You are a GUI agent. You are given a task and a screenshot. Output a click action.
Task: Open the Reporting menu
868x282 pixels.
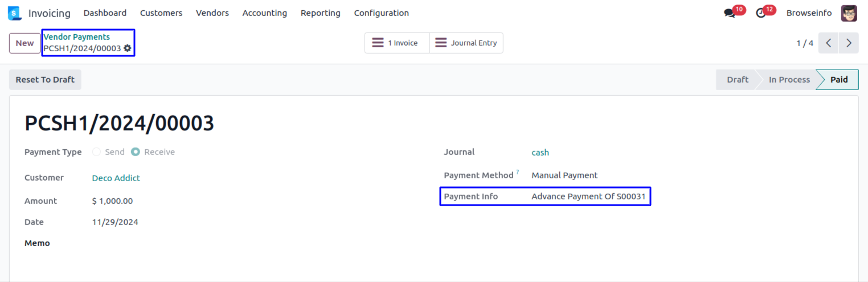pos(321,13)
